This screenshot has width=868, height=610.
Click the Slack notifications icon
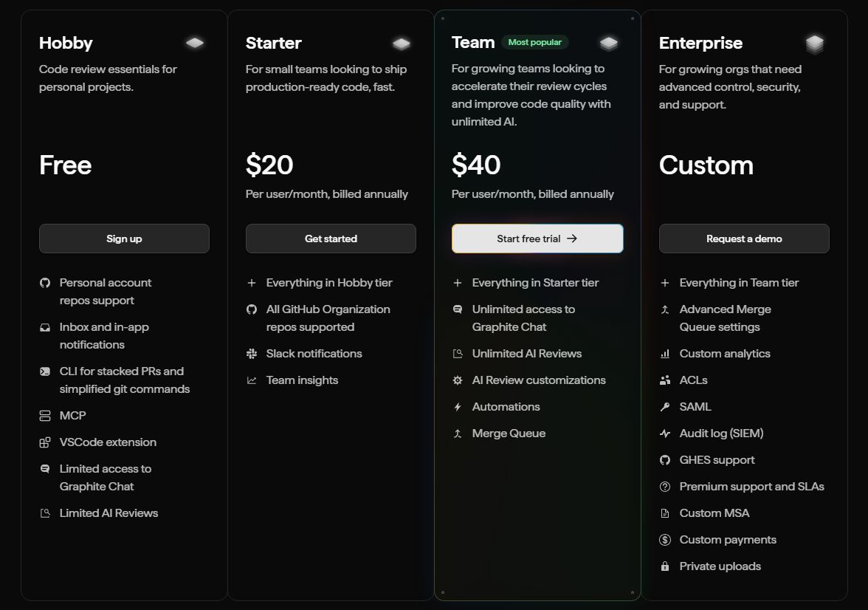tap(251, 354)
